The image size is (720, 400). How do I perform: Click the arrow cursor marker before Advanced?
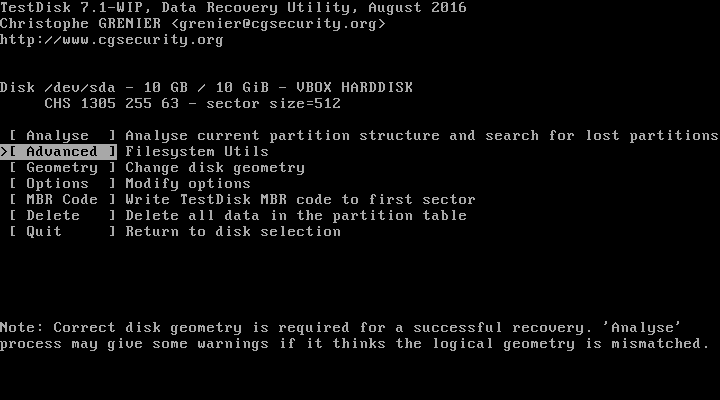click(4, 152)
